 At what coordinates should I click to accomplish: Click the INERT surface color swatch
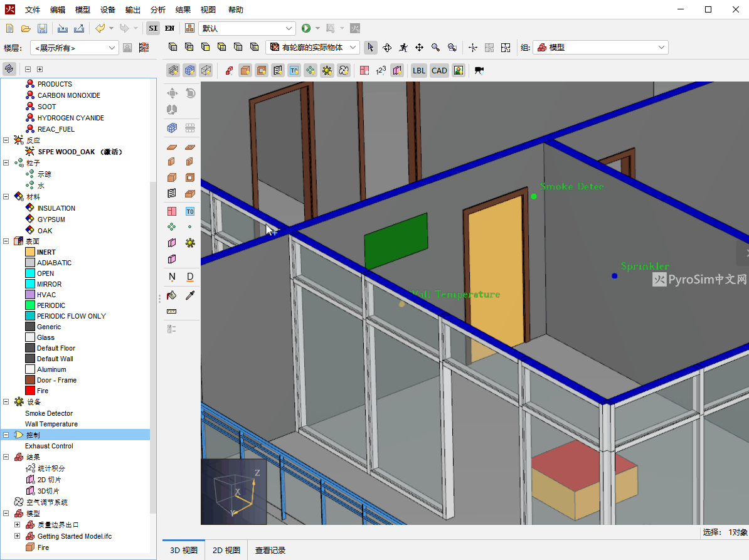pyautogui.click(x=30, y=252)
